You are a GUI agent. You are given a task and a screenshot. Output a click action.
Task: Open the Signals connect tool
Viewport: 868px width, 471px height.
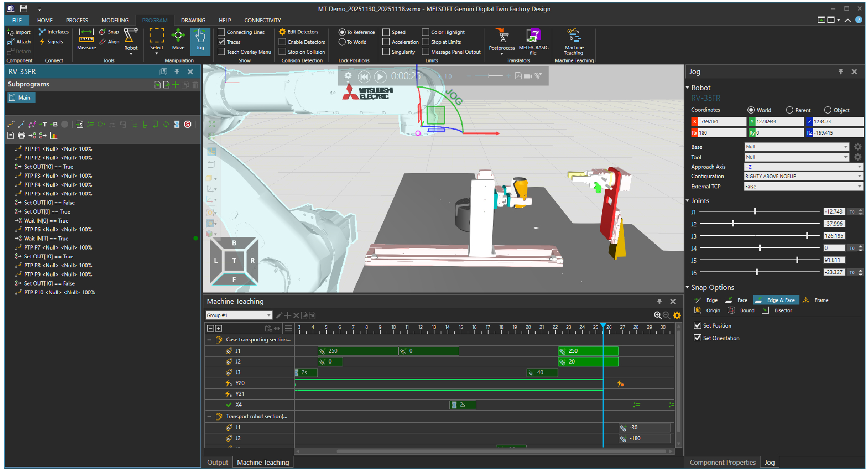click(51, 42)
